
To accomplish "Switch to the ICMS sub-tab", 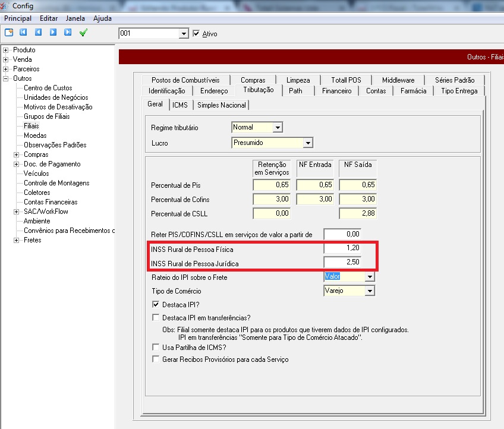I will [x=180, y=105].
